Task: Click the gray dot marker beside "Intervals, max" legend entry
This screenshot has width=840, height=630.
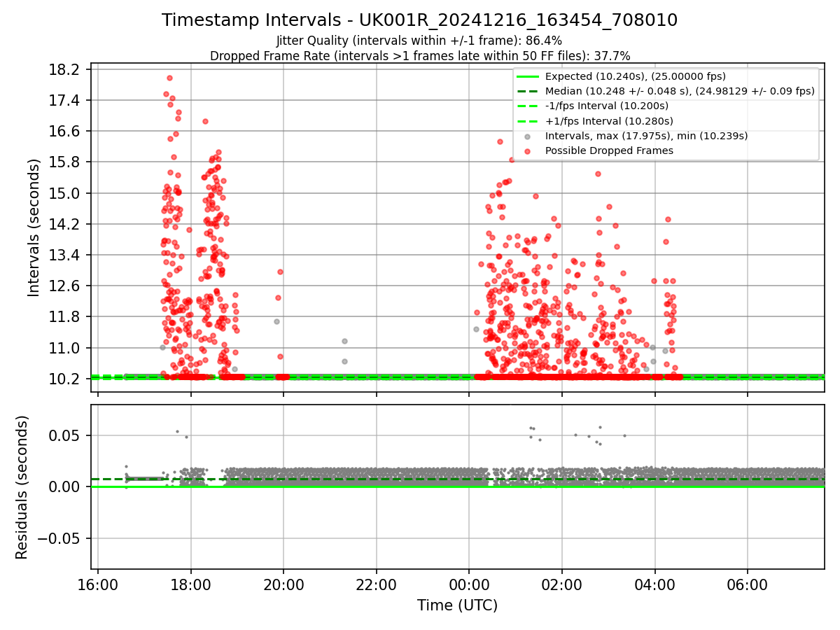Action: pos(527,136)
